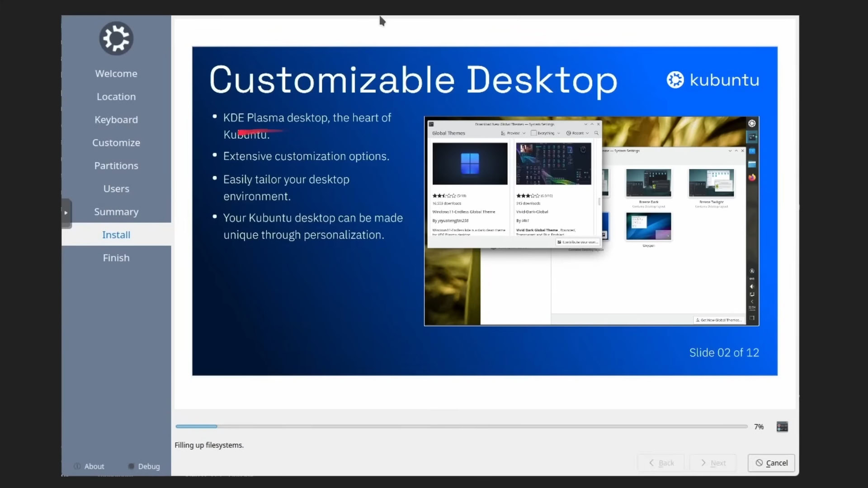This screenshot has width=868, height=488.
Task: Click the greyed-out Back button
Action: tap(661, 463)
